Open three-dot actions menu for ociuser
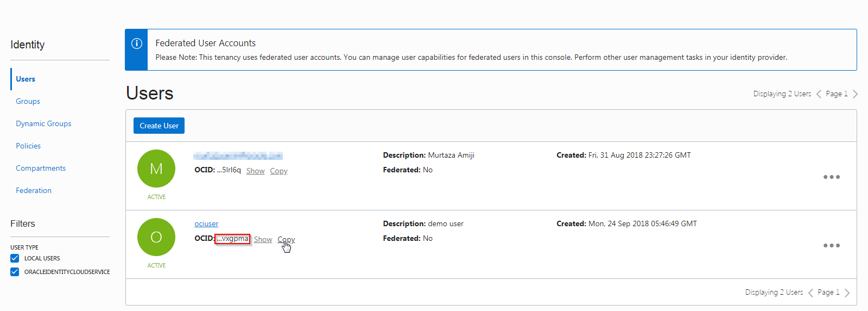This screenshot has height=311, width=868. (x=831, y=246)
